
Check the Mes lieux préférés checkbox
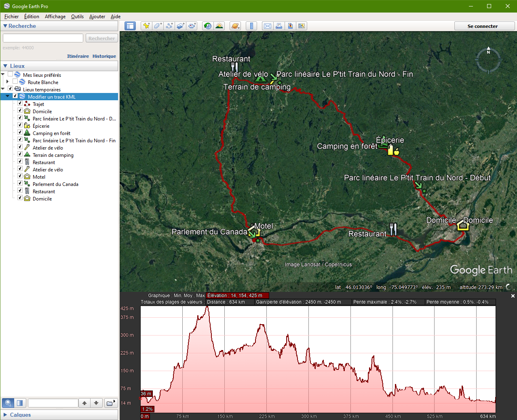(10, 74)
